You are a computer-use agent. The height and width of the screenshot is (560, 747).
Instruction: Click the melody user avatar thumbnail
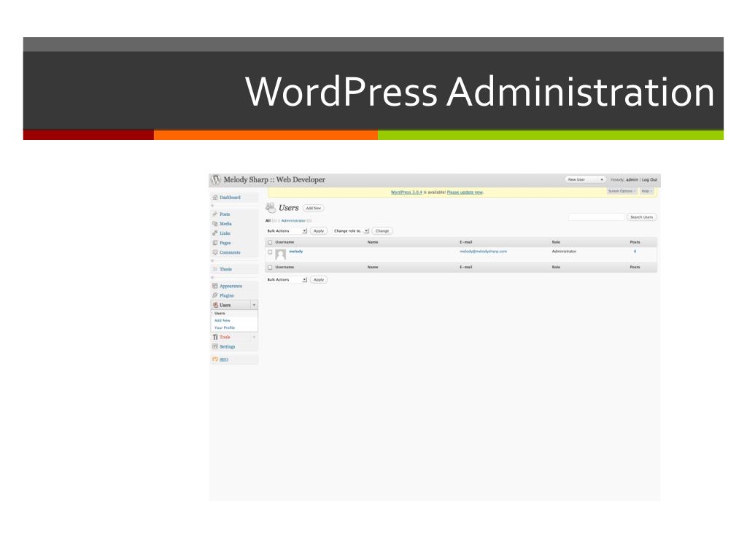click(x=281, y=254)
